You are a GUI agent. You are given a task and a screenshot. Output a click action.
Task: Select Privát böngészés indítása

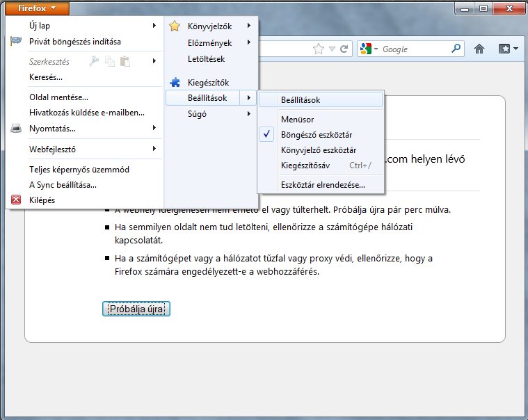(x=84, y=42)
